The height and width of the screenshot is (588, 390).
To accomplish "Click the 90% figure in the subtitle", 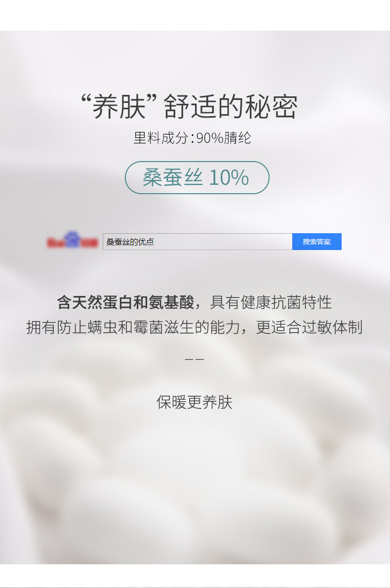I will [x=210, y=138].
